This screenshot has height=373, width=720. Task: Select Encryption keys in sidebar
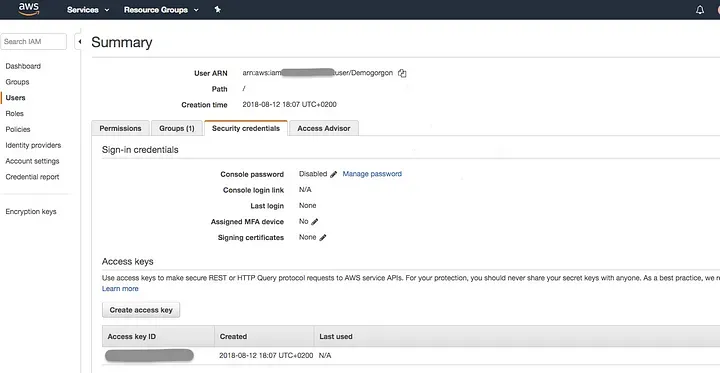pos(31,212)
